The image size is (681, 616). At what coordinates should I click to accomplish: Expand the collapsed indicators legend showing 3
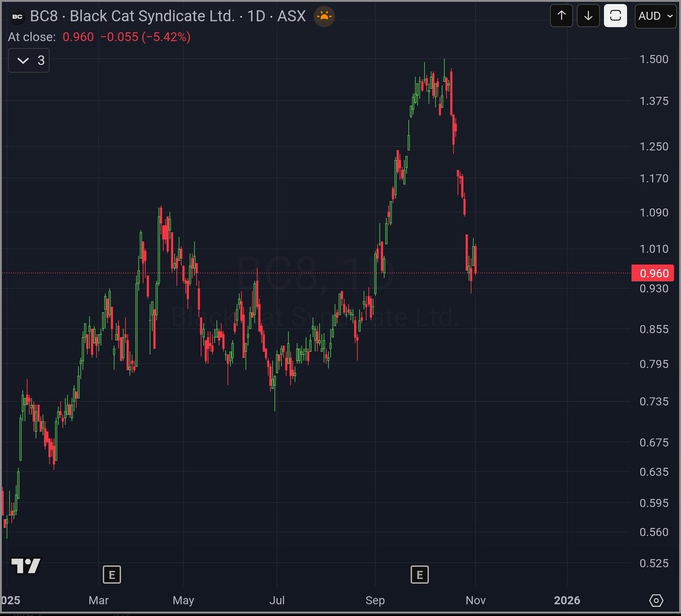pyautogui.click(x=29, y=60)
